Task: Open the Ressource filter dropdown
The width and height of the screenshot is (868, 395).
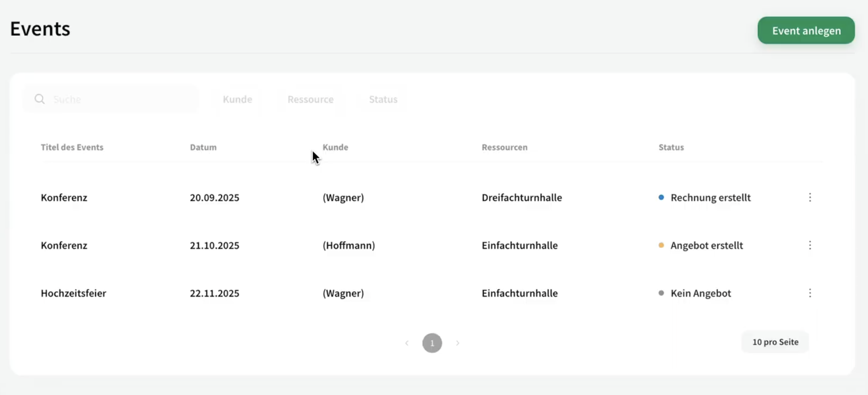Action: 310,99
